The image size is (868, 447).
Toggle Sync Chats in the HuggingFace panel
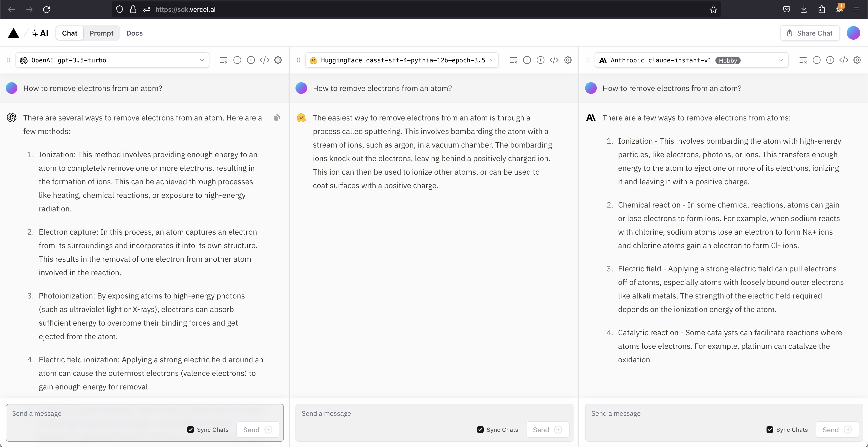(480, 430)
